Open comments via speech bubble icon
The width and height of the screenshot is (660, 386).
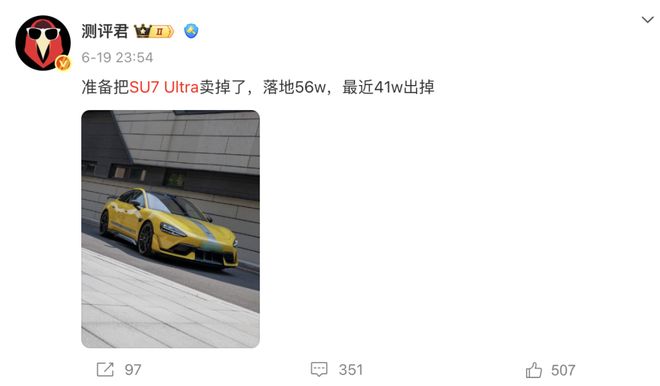(x=319, y=370)
